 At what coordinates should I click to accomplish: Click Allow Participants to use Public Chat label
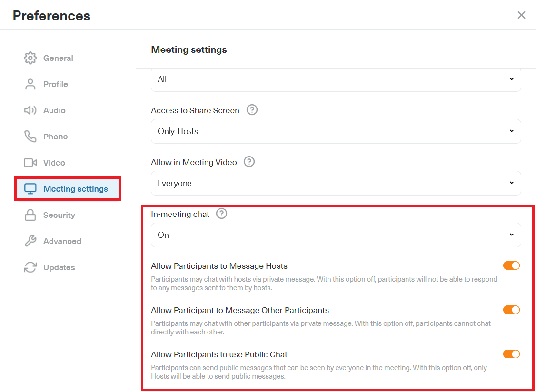click(x=219, y=354)
